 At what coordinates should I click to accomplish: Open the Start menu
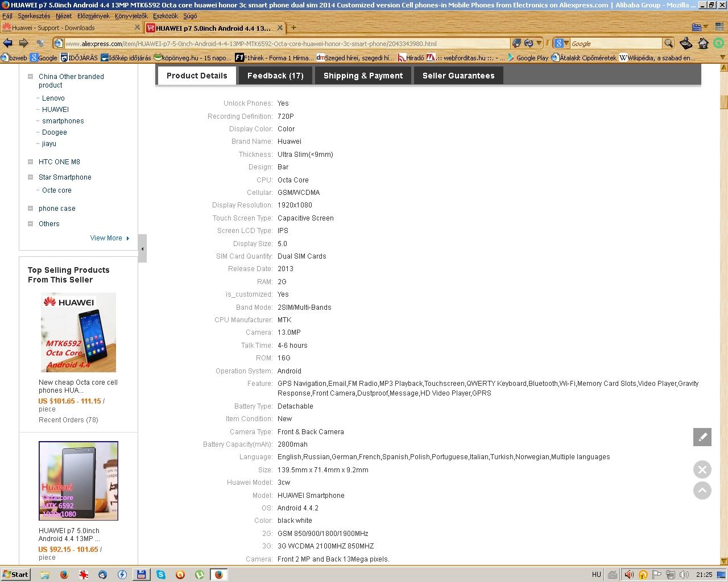tap(15, 575)
